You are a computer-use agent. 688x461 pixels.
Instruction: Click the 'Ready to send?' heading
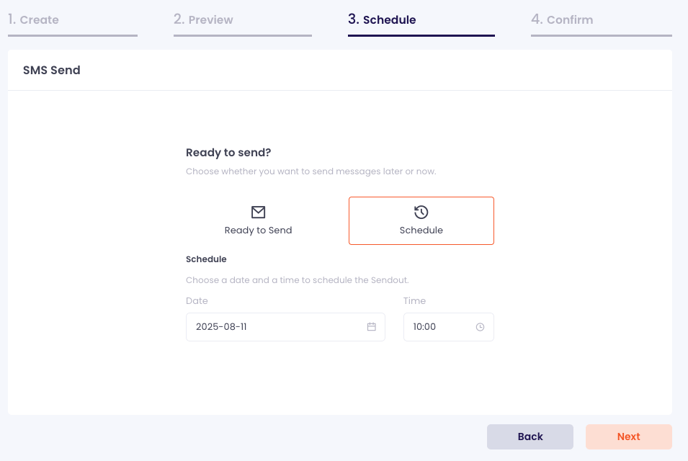[228, 153]
